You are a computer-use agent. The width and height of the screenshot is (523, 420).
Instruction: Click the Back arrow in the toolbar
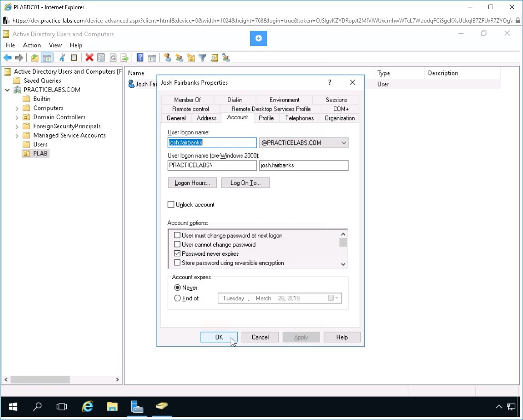[7, 58]
